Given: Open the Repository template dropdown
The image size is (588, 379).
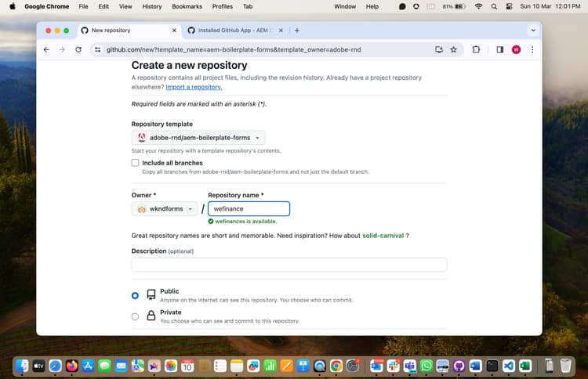Looking at the screenshot, I should 198,138.
